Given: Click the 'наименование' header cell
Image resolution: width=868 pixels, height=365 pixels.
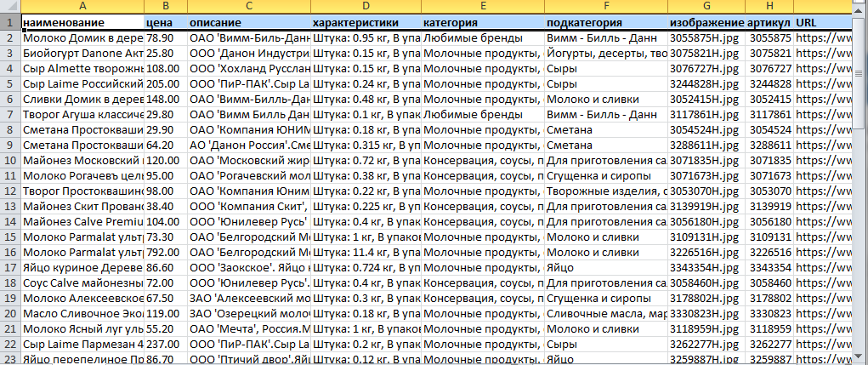Looking at the screenshot, I should (83, 23).
